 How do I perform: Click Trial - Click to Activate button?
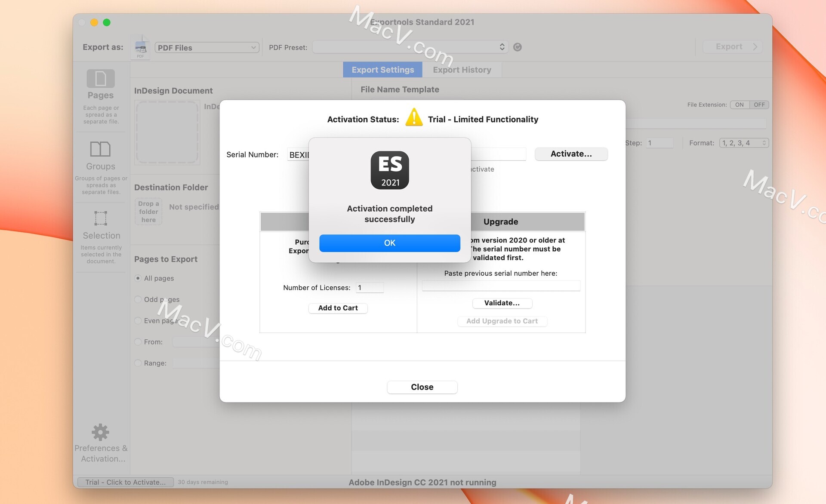pyautogui.click(x=125, y=482)
